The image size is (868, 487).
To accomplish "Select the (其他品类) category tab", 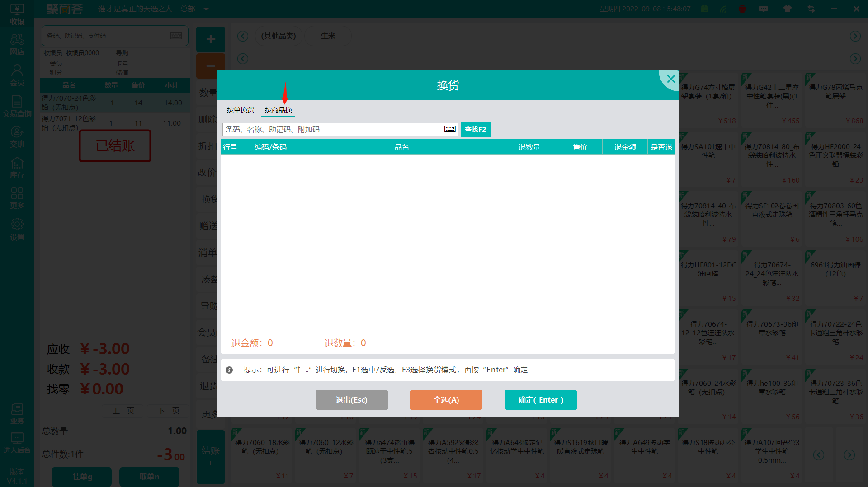I will point(278,36).
